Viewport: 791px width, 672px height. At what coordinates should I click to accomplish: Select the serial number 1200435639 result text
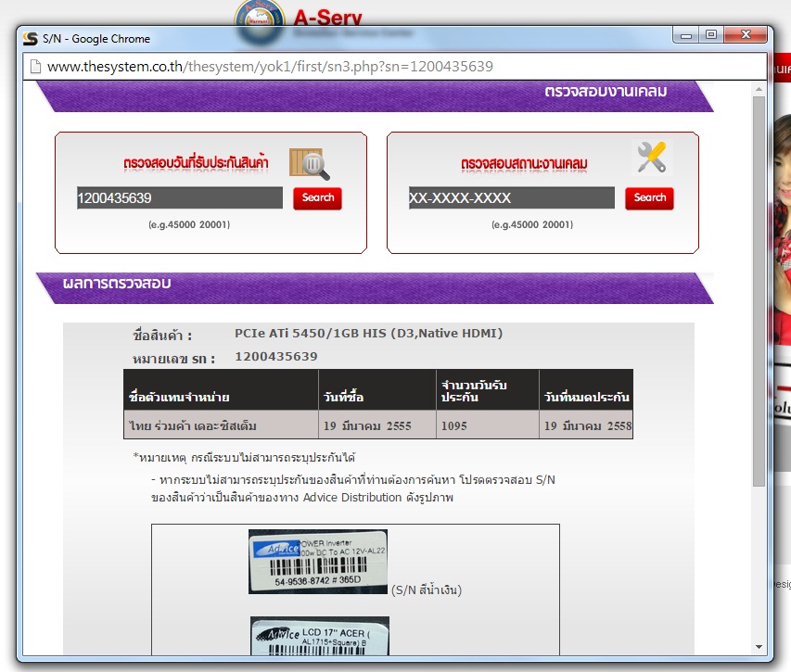pos(276,357)
